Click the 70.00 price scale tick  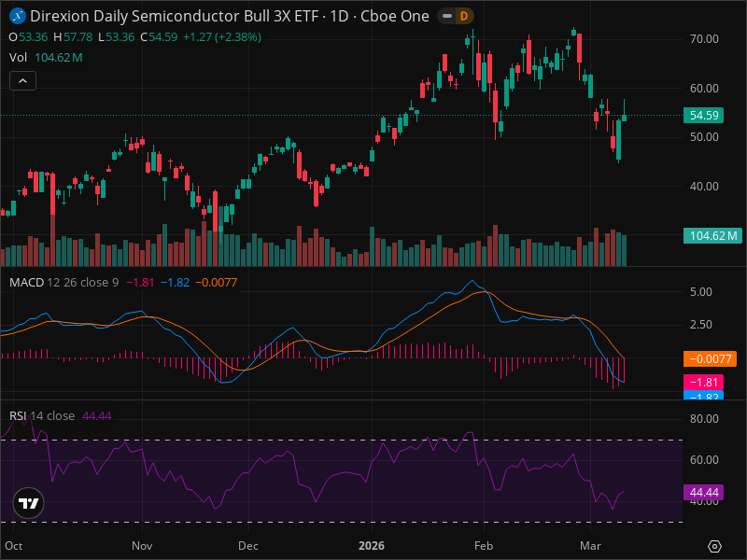704,39
